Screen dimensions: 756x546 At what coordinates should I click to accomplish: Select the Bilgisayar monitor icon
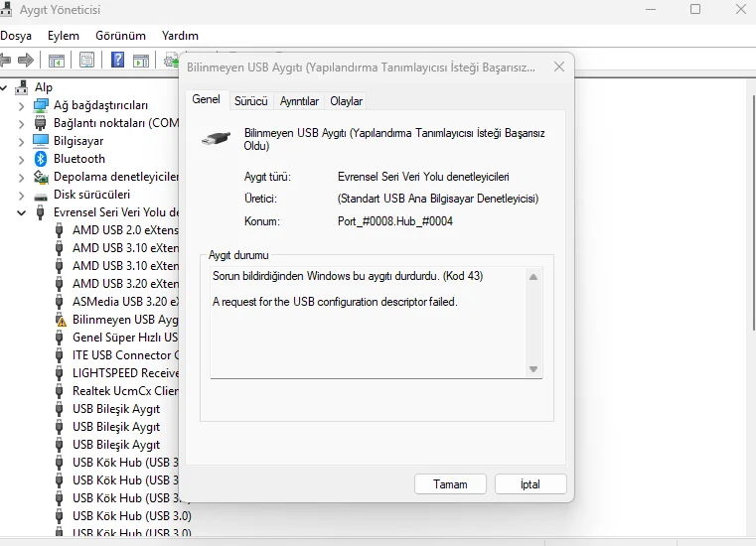41,141
